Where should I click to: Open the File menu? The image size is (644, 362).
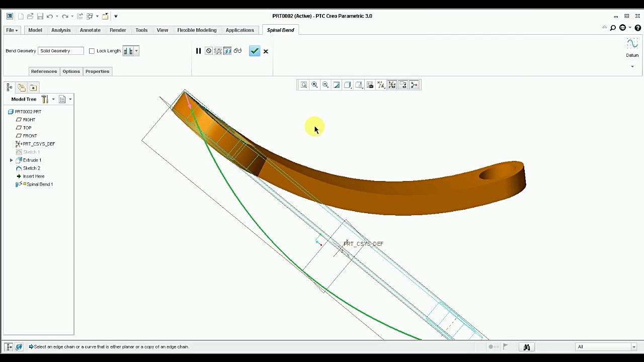(12, 30)
